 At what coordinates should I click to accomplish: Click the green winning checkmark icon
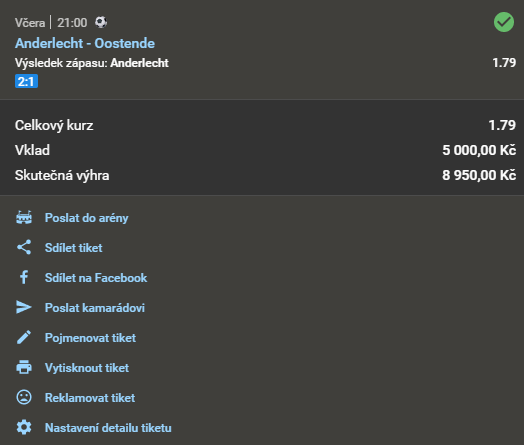[x=504, y=22]
